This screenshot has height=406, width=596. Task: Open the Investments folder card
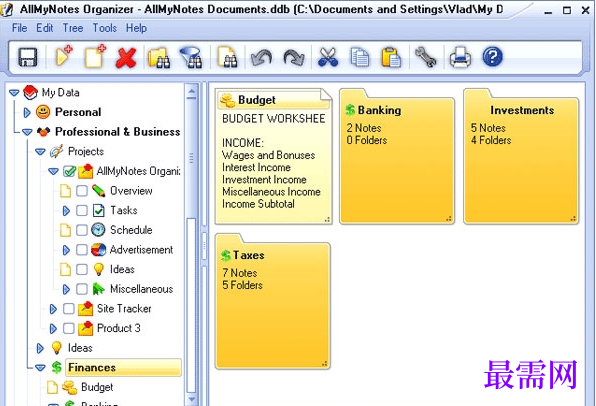(x=521, y=156)
